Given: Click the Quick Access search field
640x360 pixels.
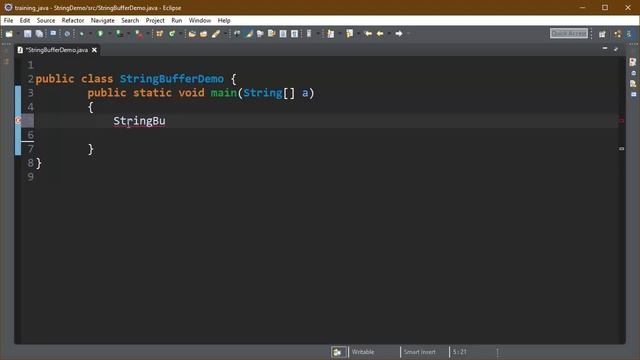Looking at the screenshot, I should 569,33.
